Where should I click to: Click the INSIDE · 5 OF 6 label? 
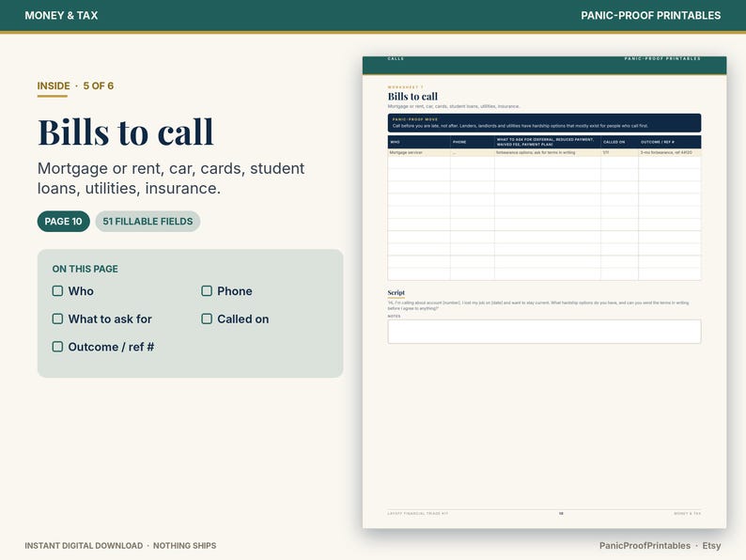pos(75,86)
